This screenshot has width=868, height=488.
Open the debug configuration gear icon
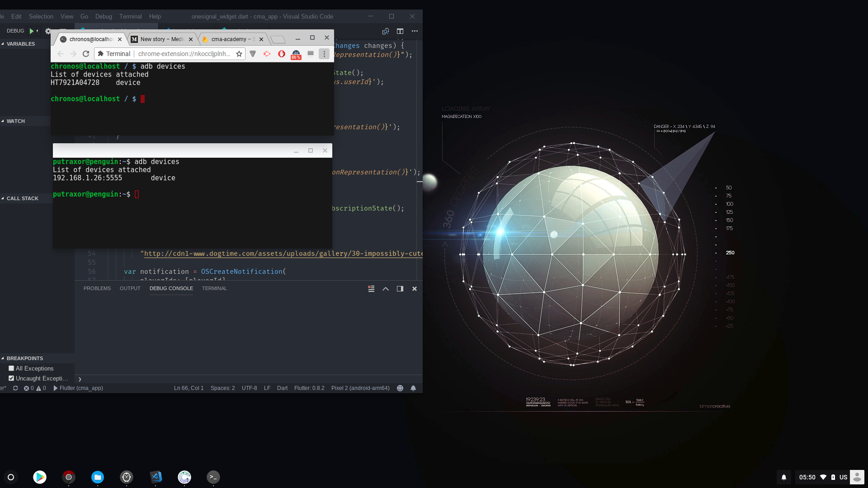click(48, 31)
